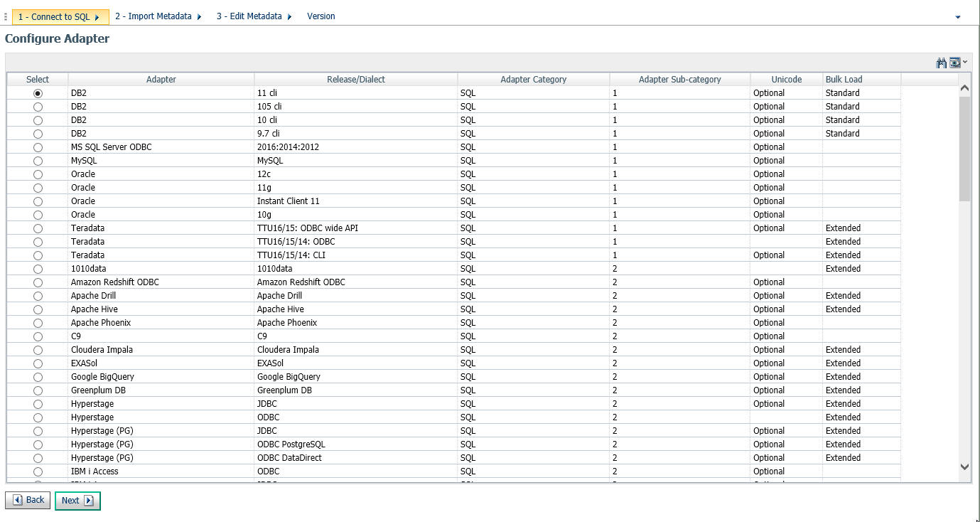Image resolution: width=980 pixels, height=522 pixels.
Task: Select the Greenplum DB radio button
Action: (x=38, y=390)
